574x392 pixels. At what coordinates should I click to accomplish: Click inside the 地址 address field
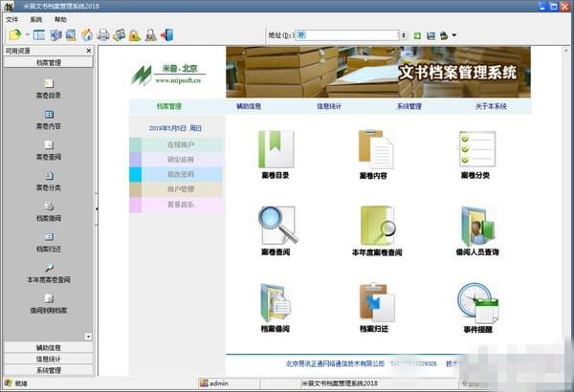tap(347, 35)
